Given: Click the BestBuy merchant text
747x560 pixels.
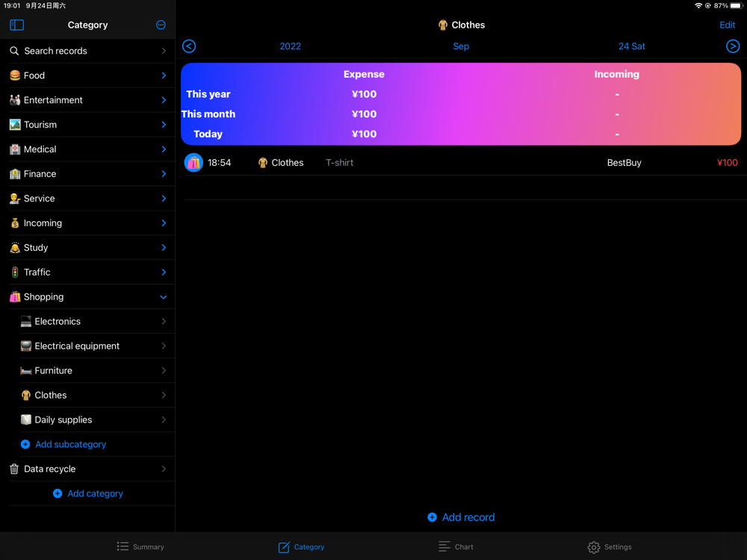Looking at the screenshot, I should point(624,162).
